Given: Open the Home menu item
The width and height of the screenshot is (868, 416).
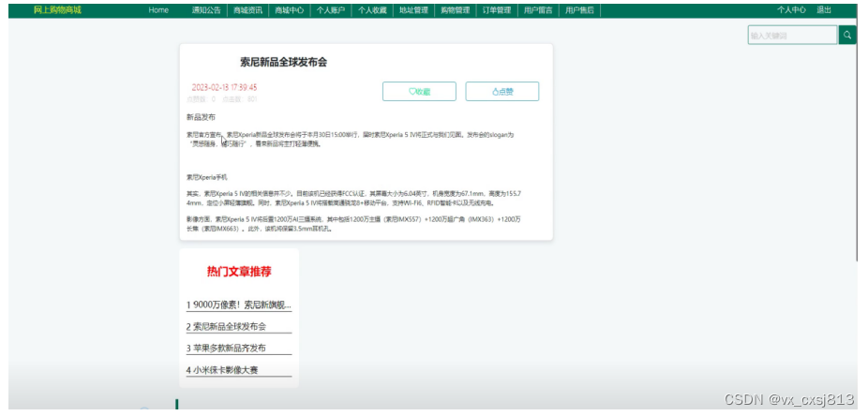Looking at the screenshot, I should (x=158, y=10).
